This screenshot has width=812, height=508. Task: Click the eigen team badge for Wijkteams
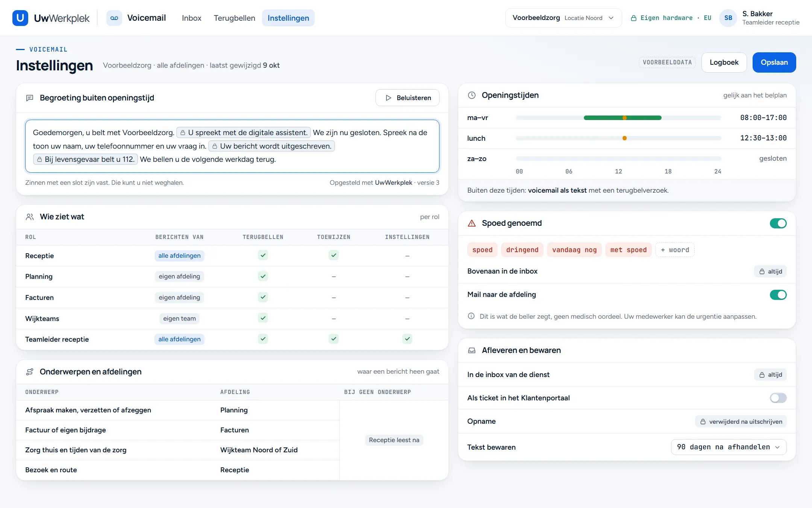179,318
